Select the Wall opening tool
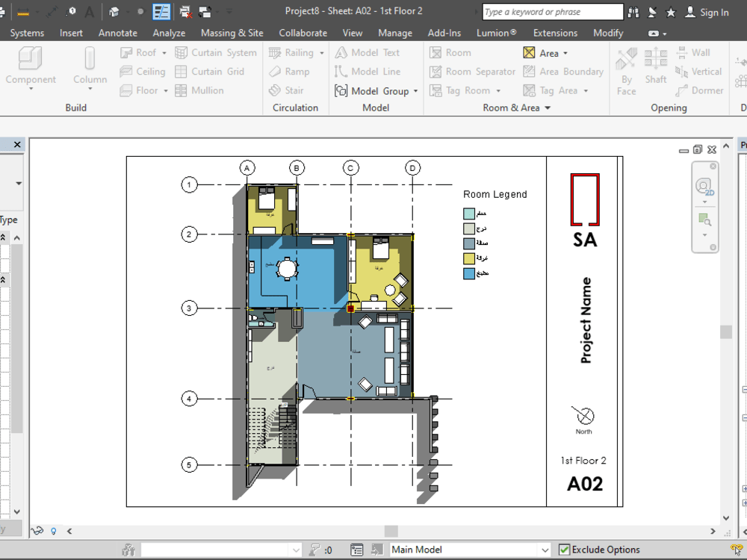The image size is (747, 560). (x=693, y=53)
